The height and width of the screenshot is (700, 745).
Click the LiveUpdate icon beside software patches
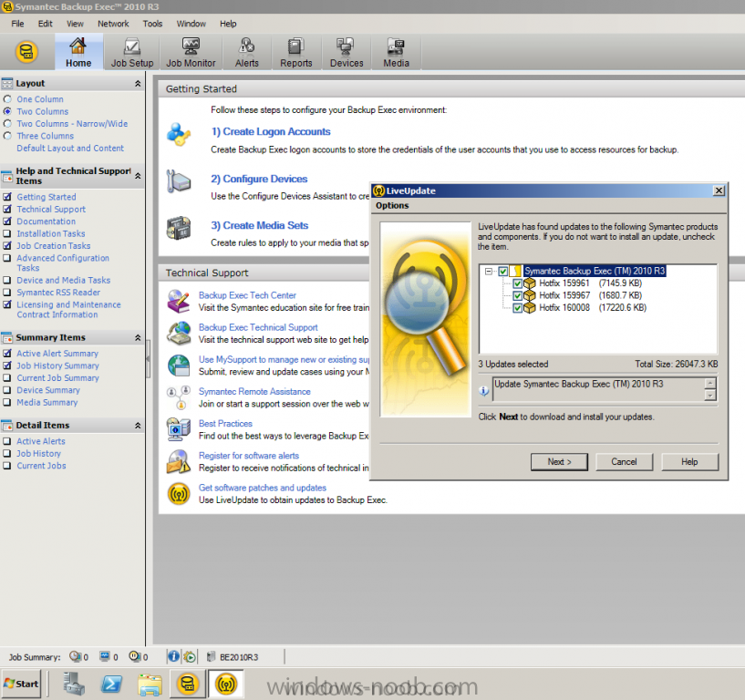(179, 493)
